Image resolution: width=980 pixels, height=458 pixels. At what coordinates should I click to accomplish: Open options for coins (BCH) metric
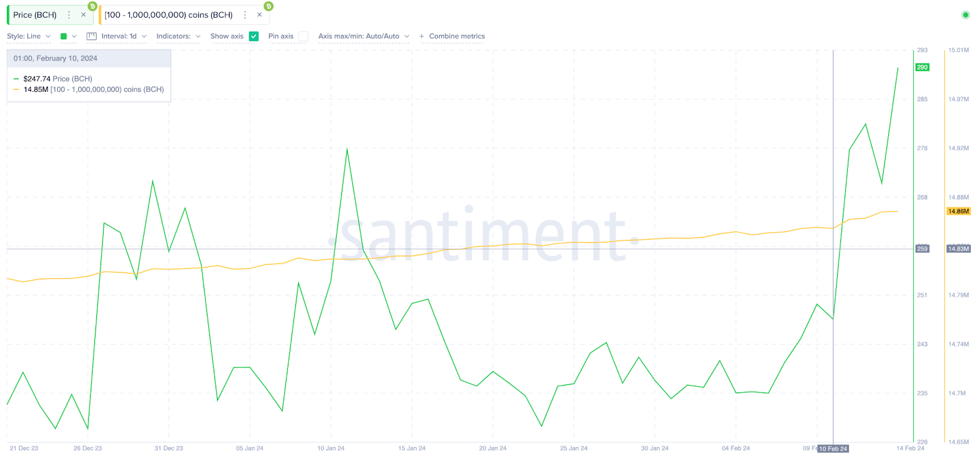[x=245, y=15]
